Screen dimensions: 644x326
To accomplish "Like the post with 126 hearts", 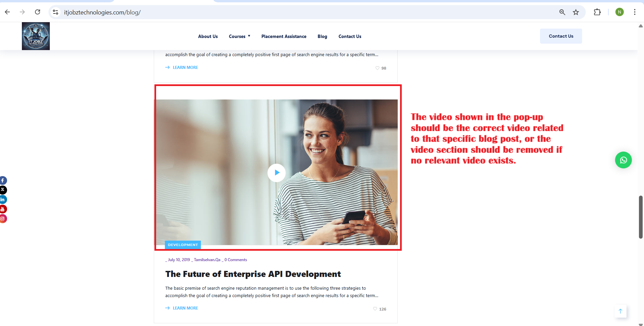I will click(375, 309).
